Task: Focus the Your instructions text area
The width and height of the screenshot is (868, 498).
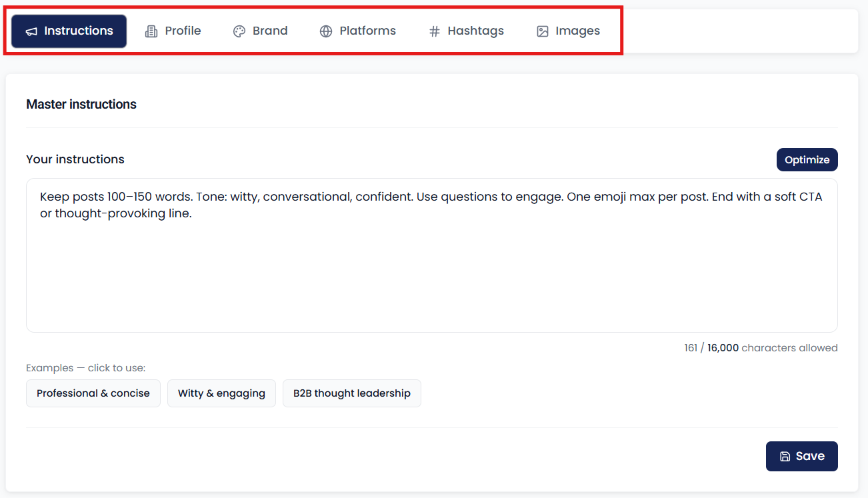Action: click(432, 255)
